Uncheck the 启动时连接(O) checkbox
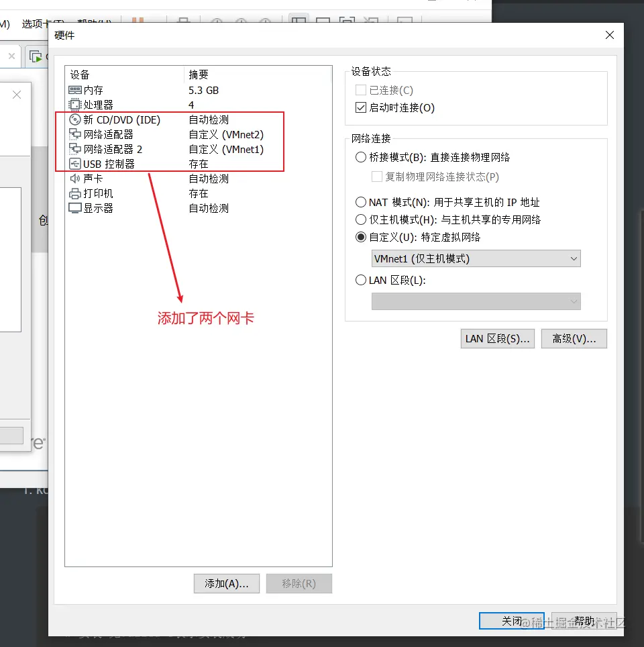This screenshot has height=647, width=644. pos(361,107)
